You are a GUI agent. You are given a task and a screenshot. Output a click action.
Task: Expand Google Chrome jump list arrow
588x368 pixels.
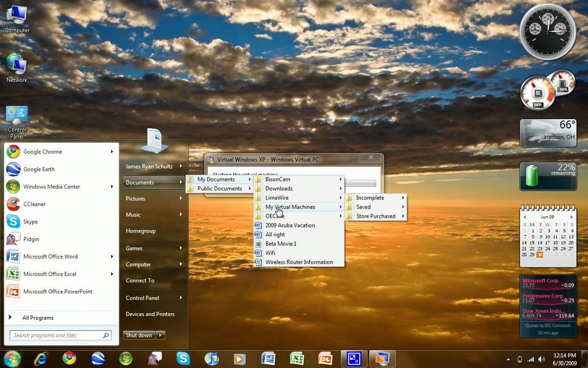(x=112, y=152)
